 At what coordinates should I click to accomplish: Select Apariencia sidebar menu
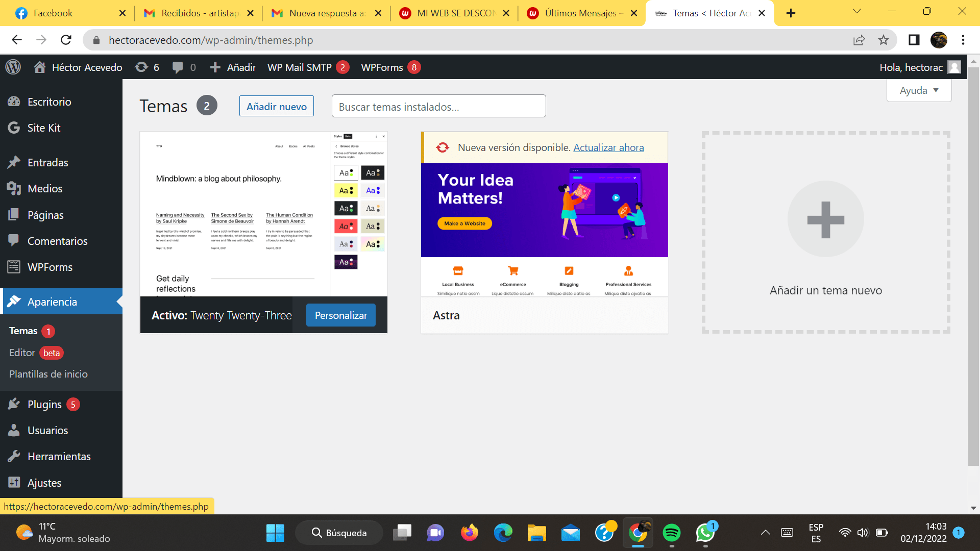pyautogui.click(x=61, y=302)
